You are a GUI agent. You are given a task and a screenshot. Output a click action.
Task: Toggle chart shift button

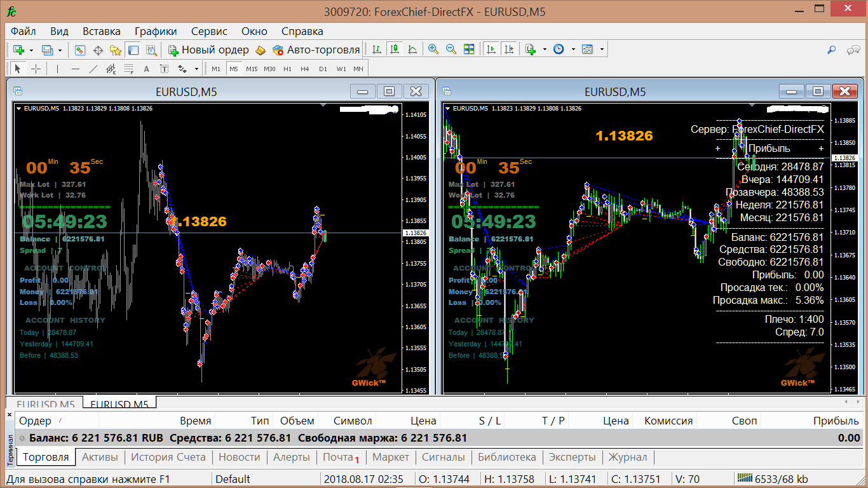509,50
